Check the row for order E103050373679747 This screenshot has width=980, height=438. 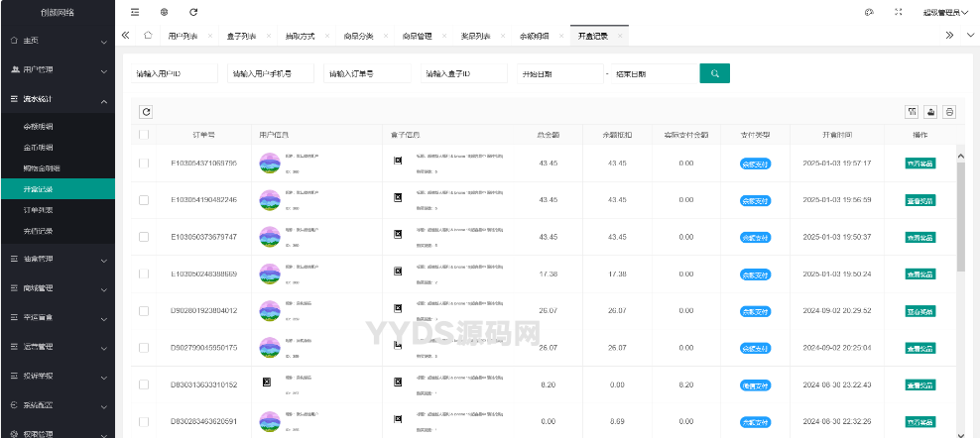tap(144, 237)
